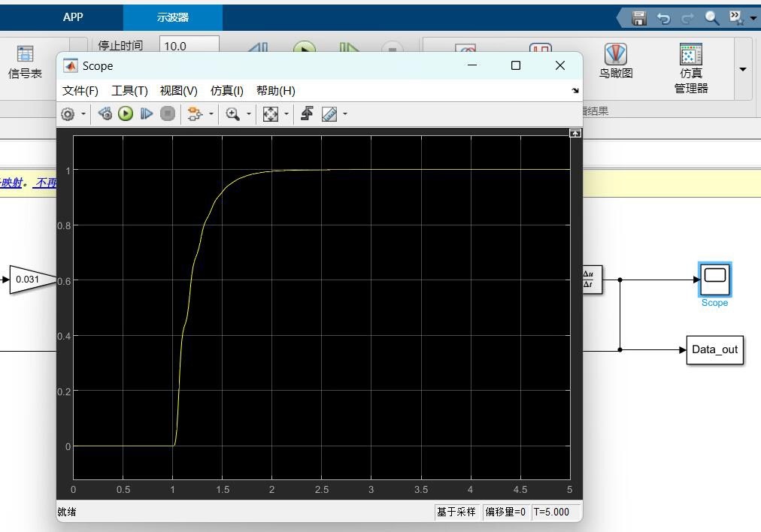Click the gray stop button in Scope
This screenshot has height=532, width=761.
[168, 114]
